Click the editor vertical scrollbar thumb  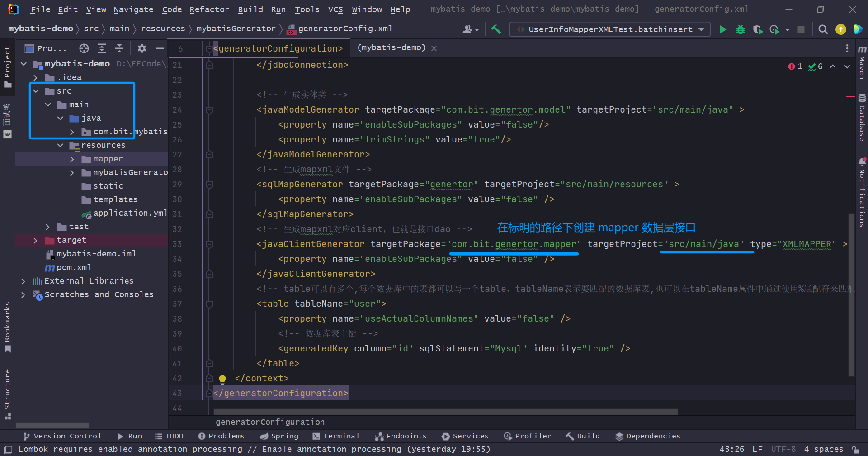[x=852, y=294]
